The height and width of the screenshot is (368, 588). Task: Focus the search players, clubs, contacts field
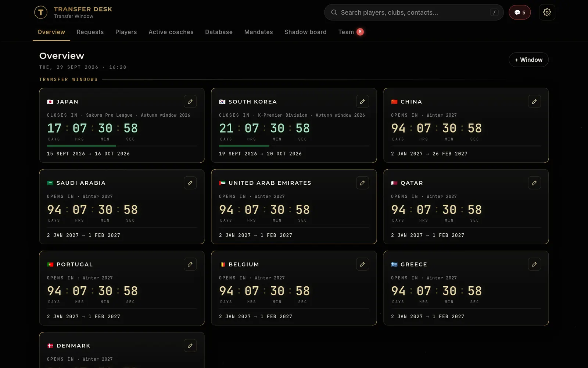click(x=414, y=13)
